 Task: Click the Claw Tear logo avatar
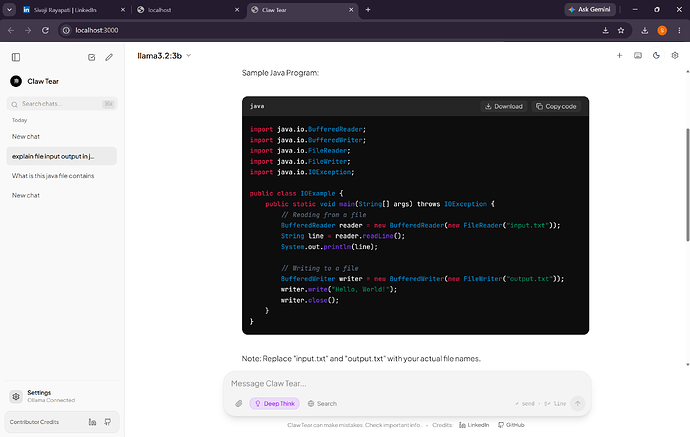16,81
